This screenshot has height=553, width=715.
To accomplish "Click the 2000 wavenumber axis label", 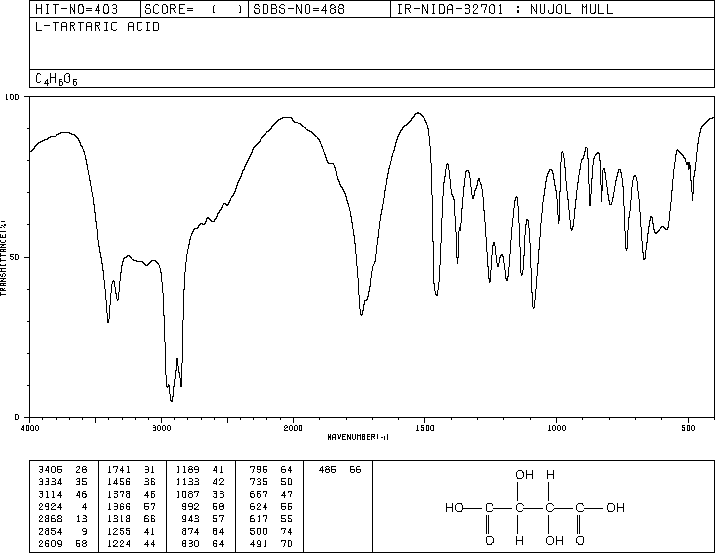I will coord(293,428).
